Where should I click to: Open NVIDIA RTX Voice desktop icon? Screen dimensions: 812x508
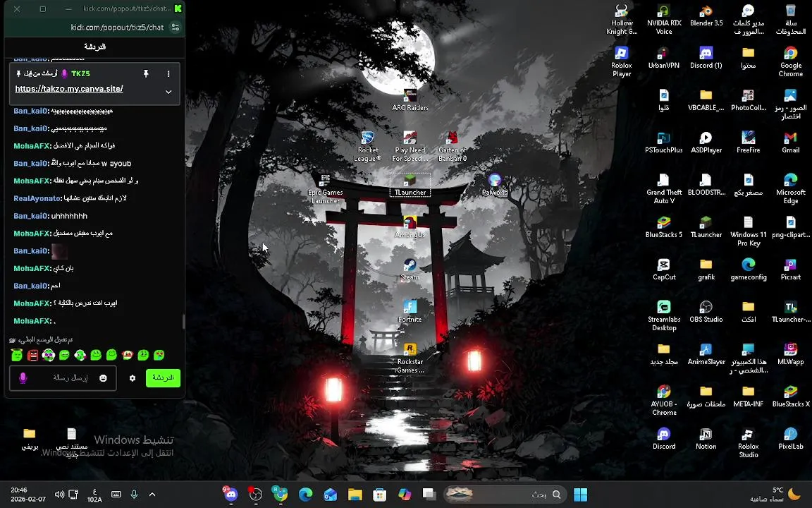664,19
